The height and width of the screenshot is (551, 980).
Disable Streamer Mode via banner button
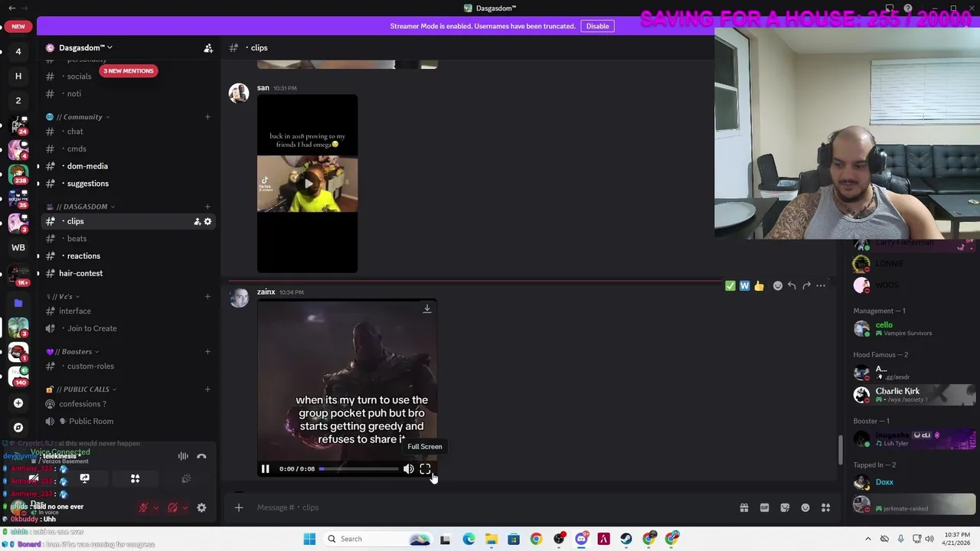tap(597, 26)
